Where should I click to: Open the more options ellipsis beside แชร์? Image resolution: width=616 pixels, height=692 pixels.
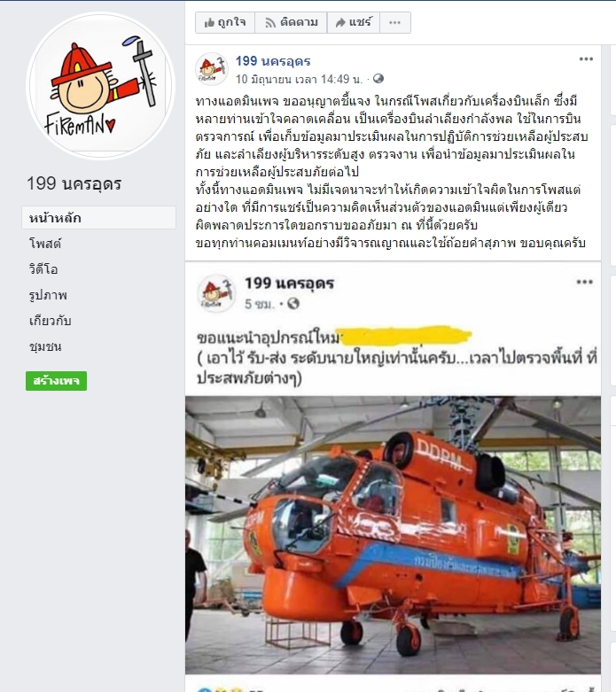click(394, 22)
